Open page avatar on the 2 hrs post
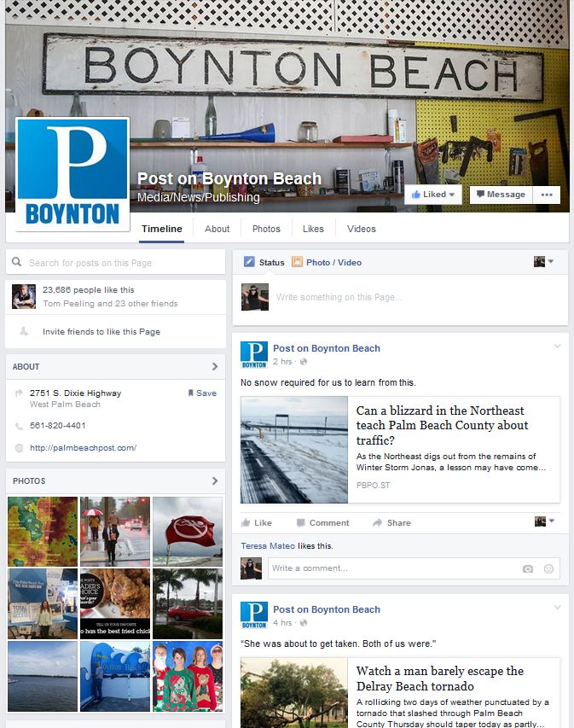The width and height of the screenshot is (574, 728). (x=254, y=355)
